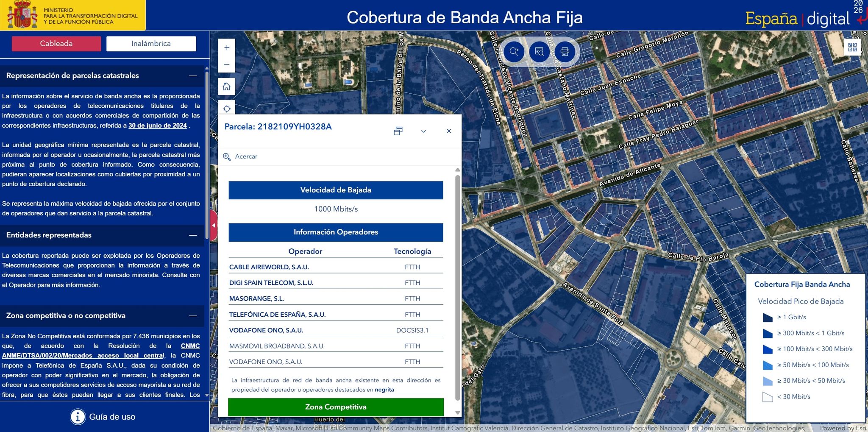Collapse the left side panel arrow

click(214, 226)
